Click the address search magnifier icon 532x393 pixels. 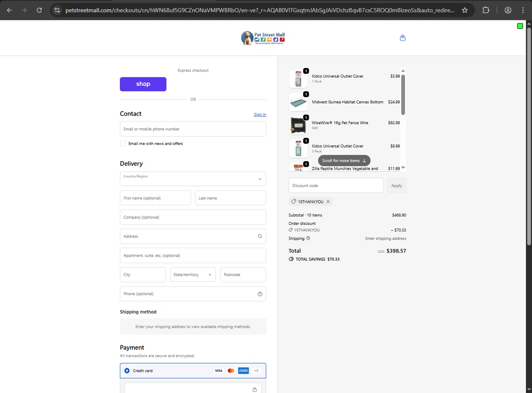tap(260, 236)
